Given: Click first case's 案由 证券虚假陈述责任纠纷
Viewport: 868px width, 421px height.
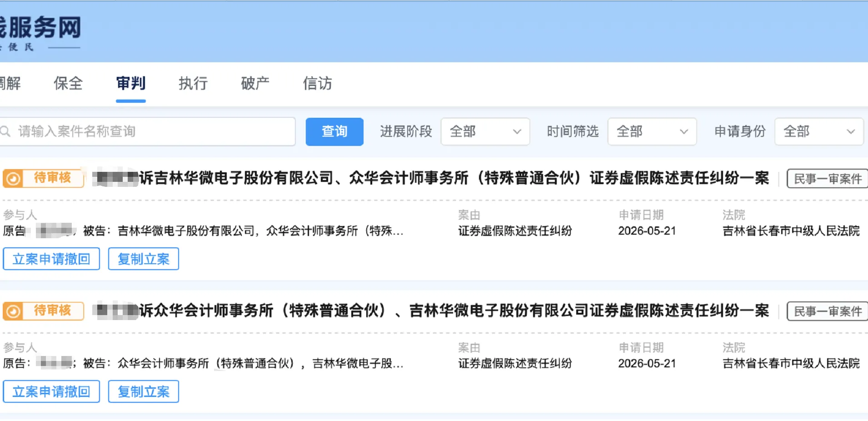Looking at the screenshot, I should point(515,231).
